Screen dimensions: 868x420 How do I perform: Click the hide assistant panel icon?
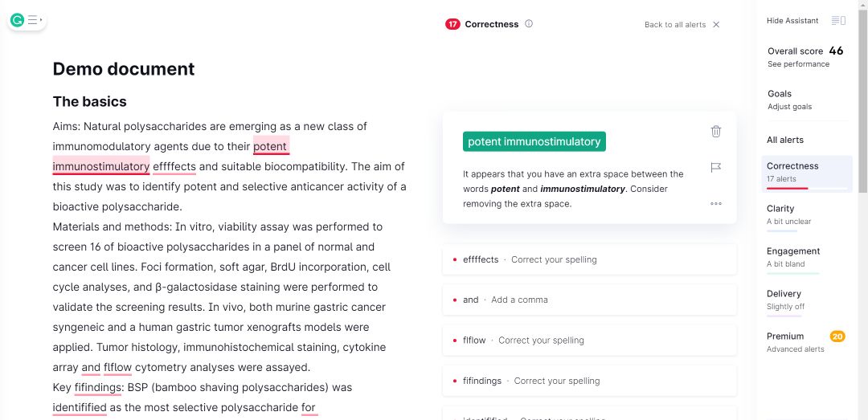[838, 21]
